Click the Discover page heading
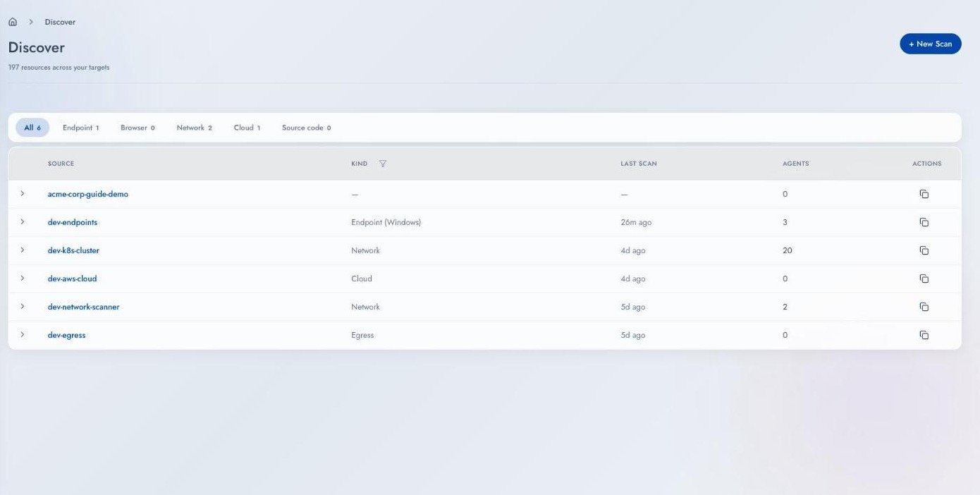This screenshot has width=980, height=495. point(36,47)
